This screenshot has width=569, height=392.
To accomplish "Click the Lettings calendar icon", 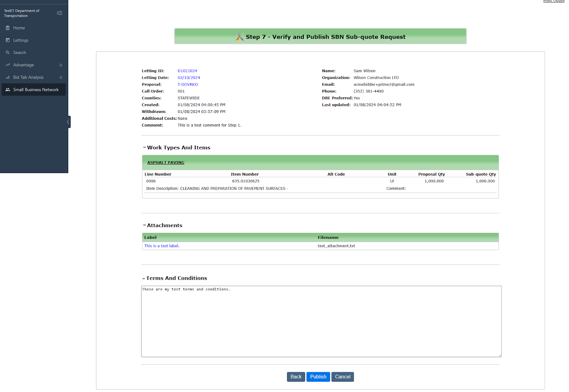I will (x=7, y=40).
